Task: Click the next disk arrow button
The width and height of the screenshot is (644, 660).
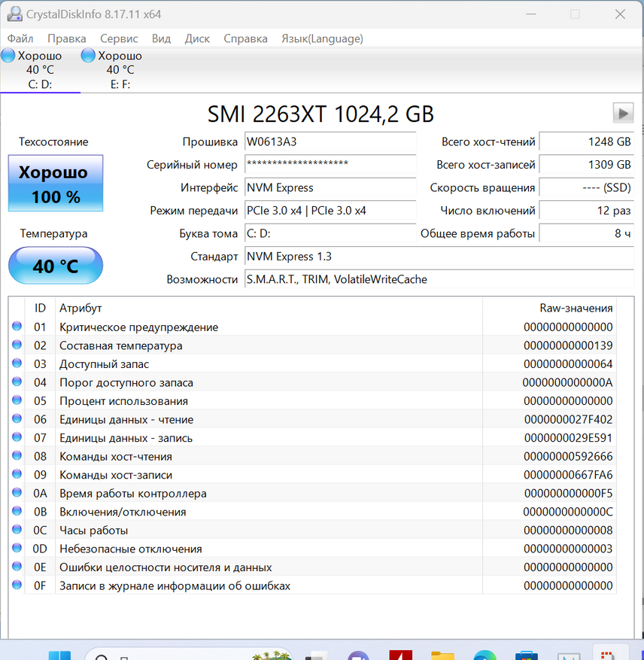Action: [623, 113]
